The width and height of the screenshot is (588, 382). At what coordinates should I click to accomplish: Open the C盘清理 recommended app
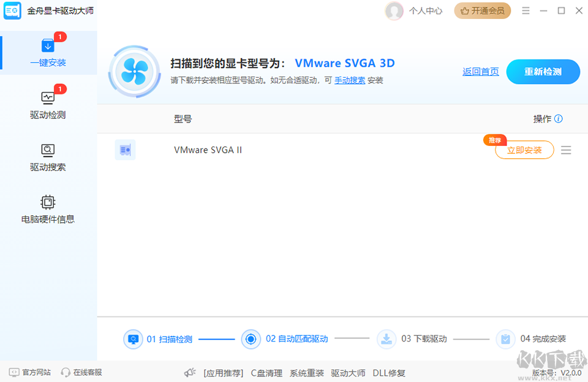[266, 373]
